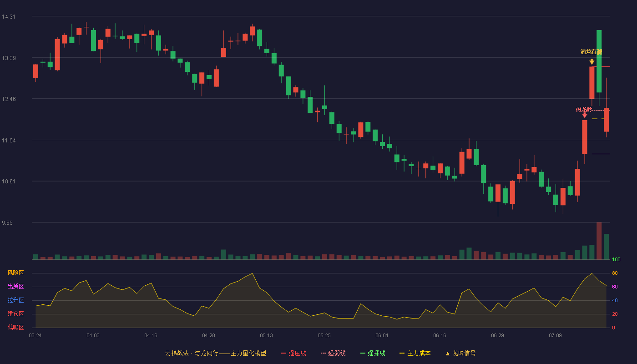Click the 06-29 date axis label
Image resolution: width=637 pixels, height=364 pixels.
point(497,335)
